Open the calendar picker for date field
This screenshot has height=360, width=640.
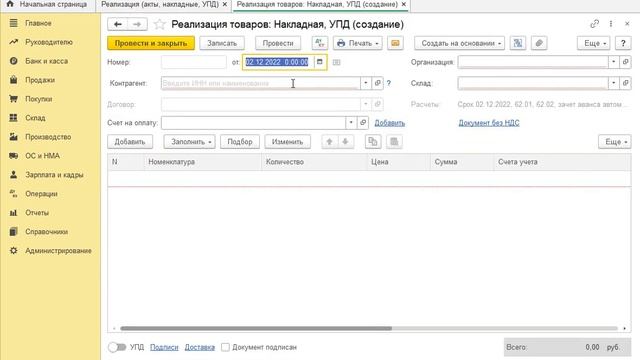point(320,62)
